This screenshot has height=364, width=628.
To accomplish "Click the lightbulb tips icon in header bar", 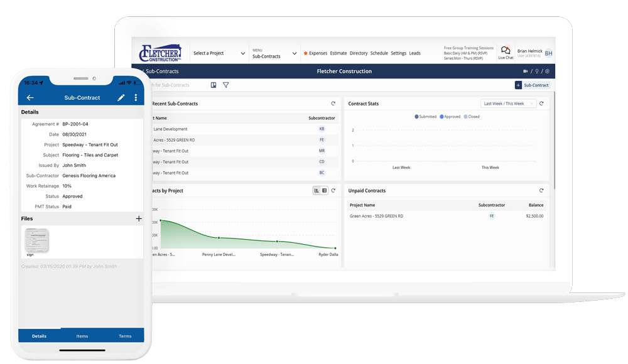I will (x=537, y=72).
